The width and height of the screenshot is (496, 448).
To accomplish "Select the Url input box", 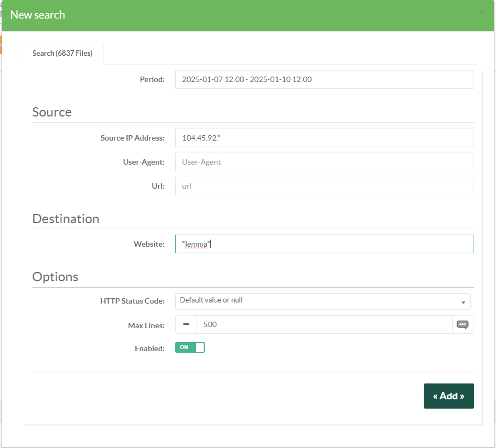I will (324, 186).
